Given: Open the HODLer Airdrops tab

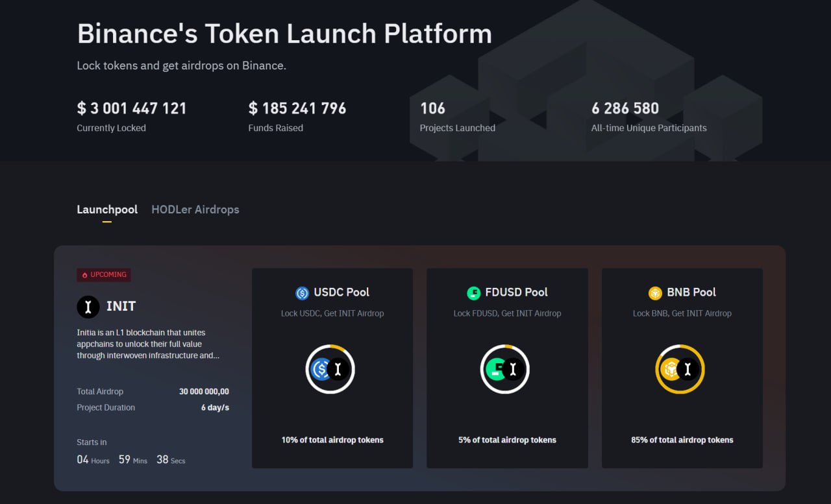Looking at the screenshot, I should (195, 210).
